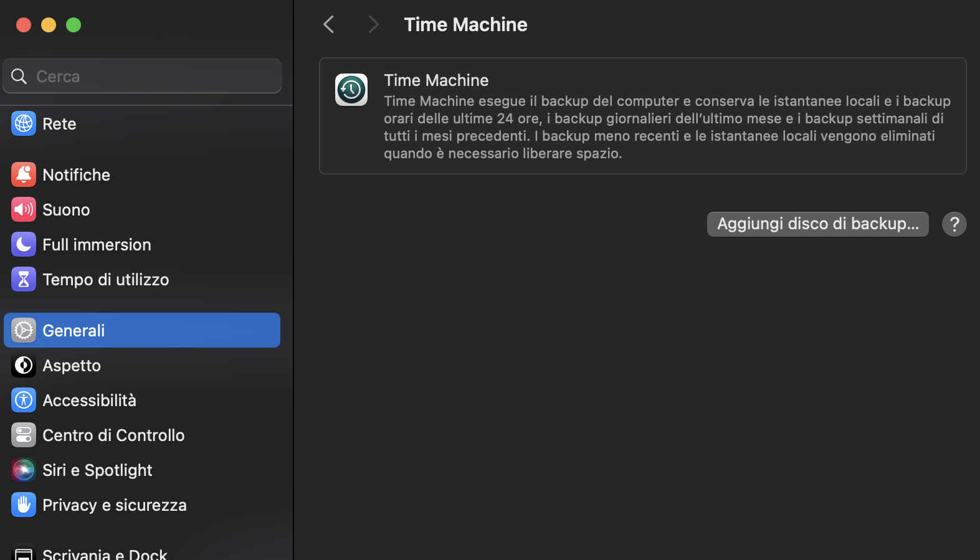Open Accessibilità settings
The image size is (980, 560).
click(x=142, y=400)
